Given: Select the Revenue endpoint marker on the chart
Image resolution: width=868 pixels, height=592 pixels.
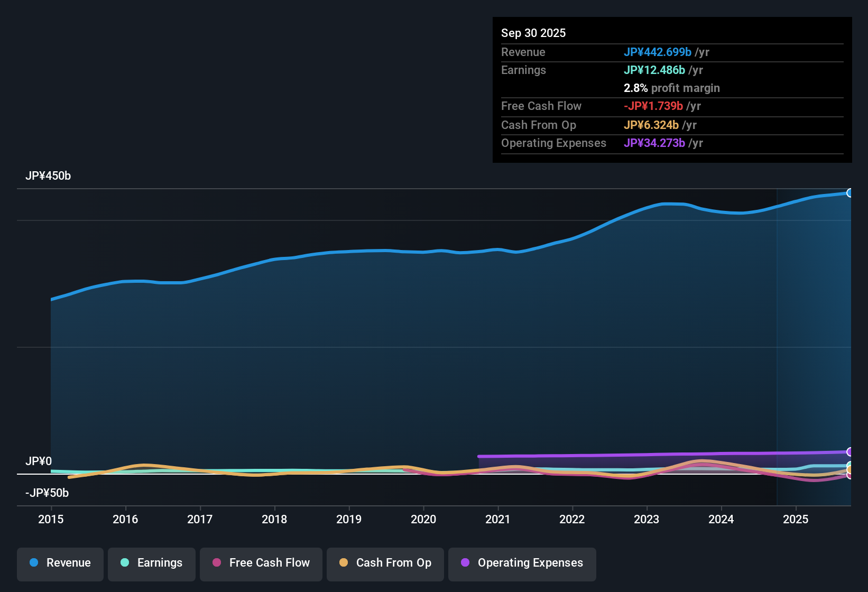Looking at the screenshot, I should click(850, 193).
